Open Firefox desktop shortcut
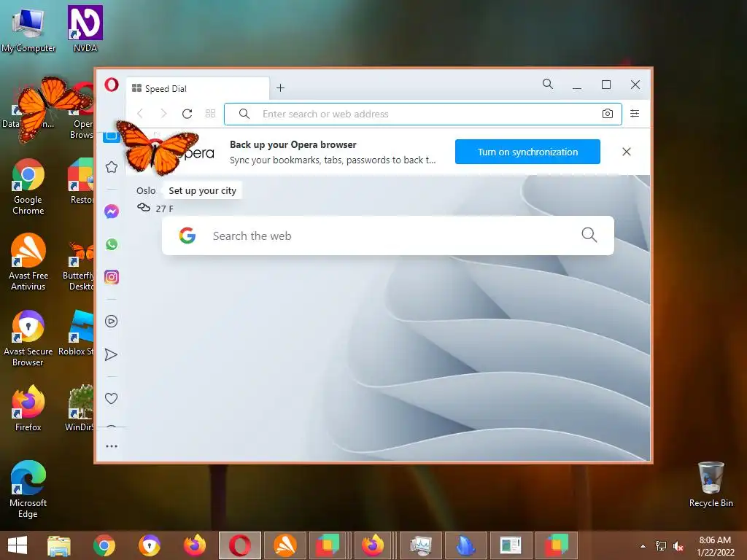Image resolution: width=747 pixels, height=560 pixels. [x=28, y=408]
